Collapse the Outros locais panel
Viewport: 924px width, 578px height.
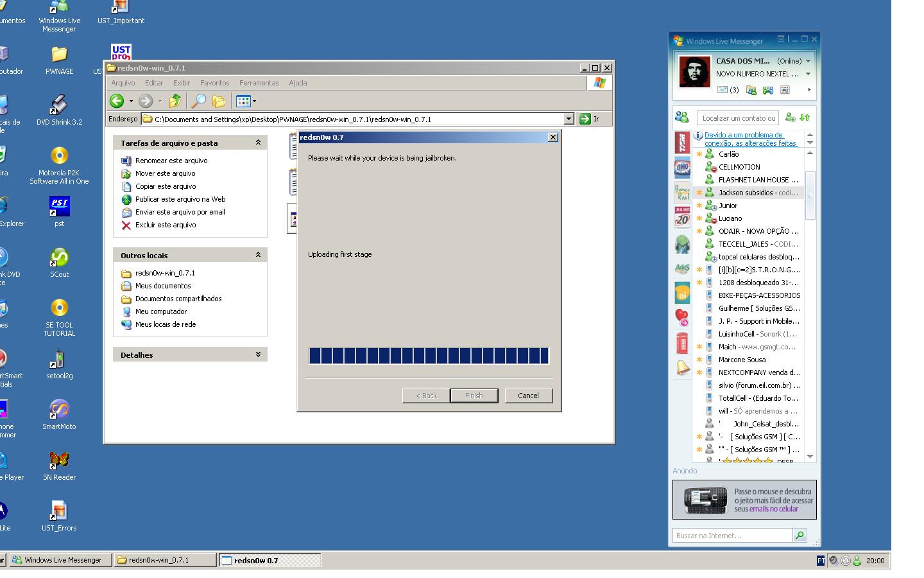pos(258,255)
